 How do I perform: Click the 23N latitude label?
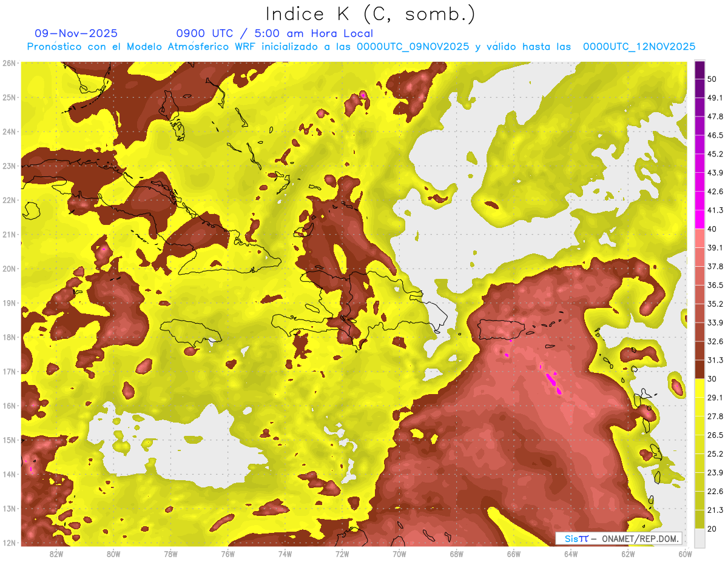coord(8,166)
